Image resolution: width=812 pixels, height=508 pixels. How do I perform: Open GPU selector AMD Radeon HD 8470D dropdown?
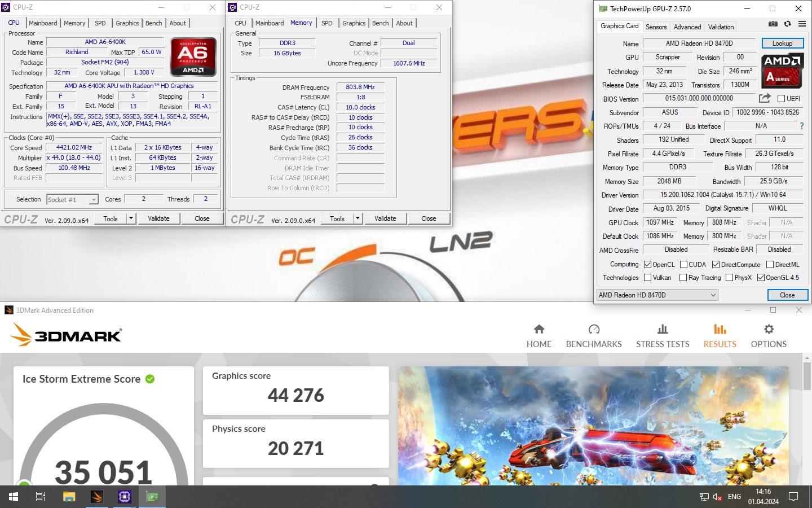(657, 295)
